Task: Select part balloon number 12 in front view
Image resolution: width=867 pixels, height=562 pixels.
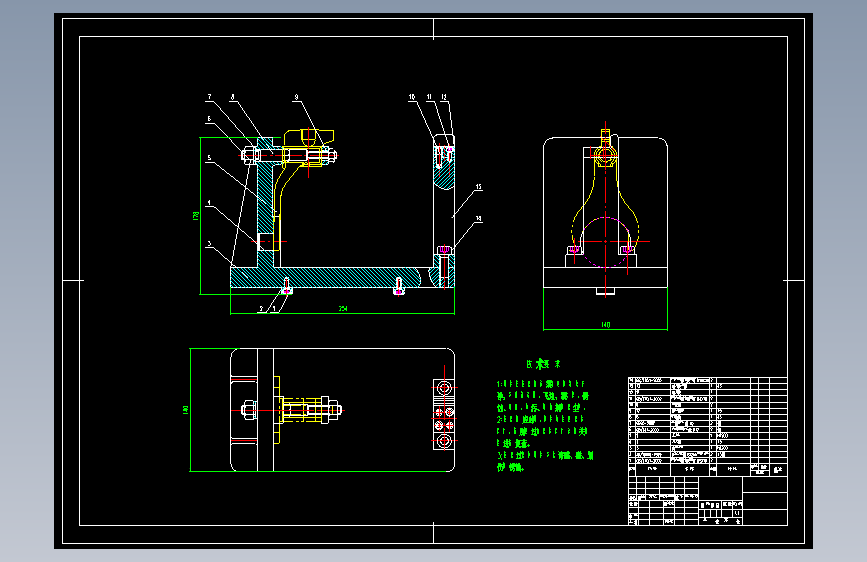Action: (444, 97)
